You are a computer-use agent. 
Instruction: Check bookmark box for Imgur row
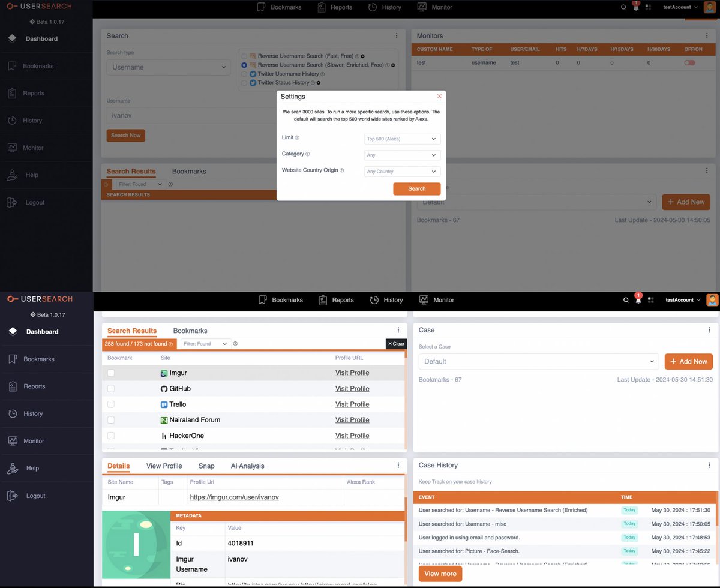tap(111, 373)
